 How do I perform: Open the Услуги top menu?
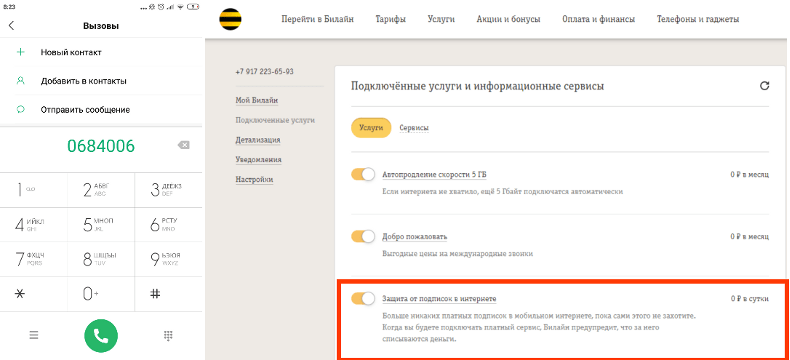point(441,19)
